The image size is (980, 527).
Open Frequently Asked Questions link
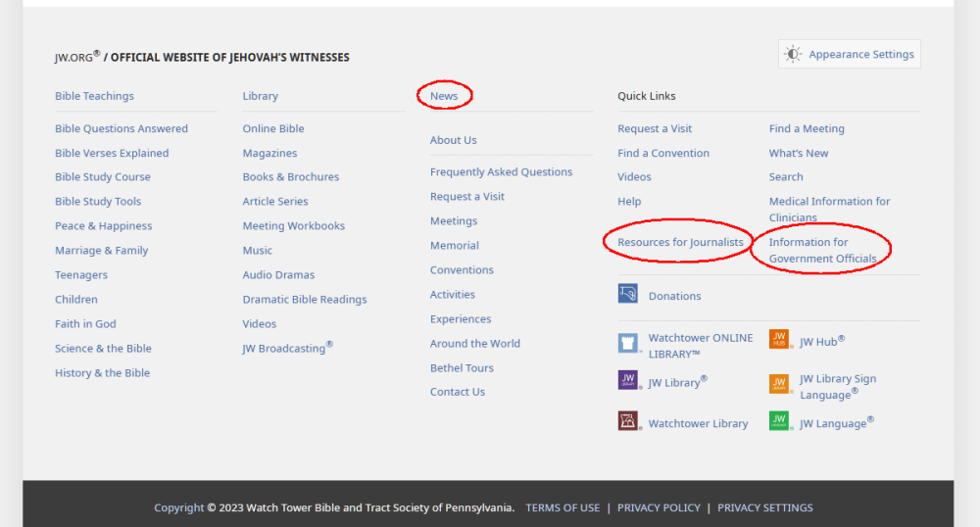coord(501,171)
